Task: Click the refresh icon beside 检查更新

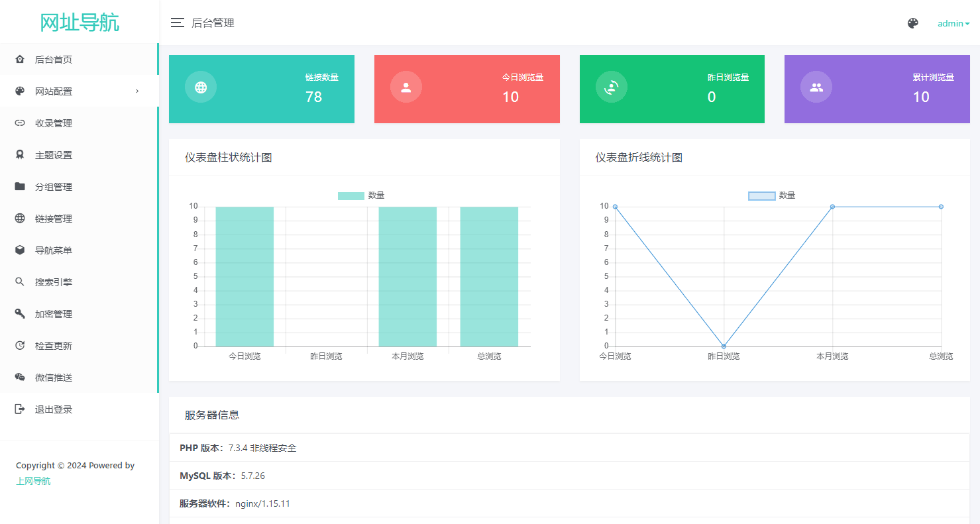Action: (20, 346)
